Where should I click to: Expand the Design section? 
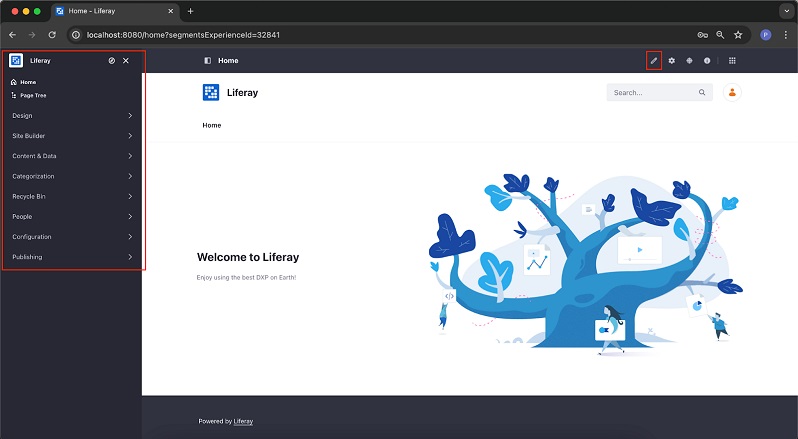(x=72, y=116)
